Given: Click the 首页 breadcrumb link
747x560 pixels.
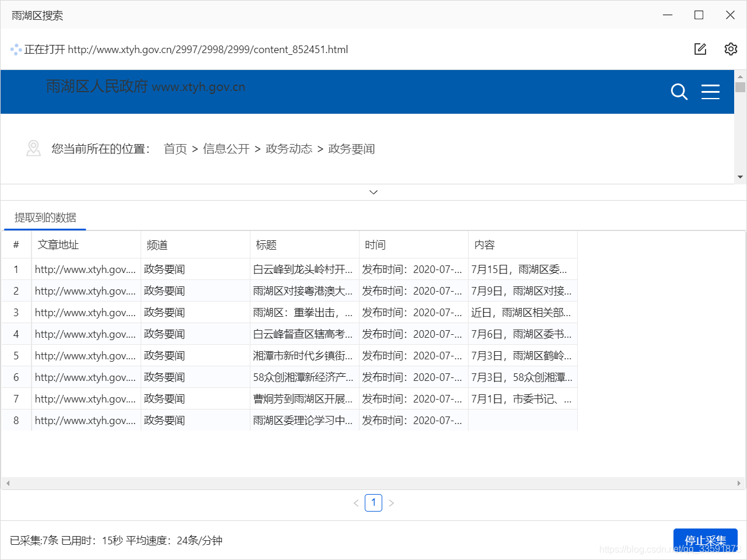Looking at the screenshot, I should [x=175, y=149].
